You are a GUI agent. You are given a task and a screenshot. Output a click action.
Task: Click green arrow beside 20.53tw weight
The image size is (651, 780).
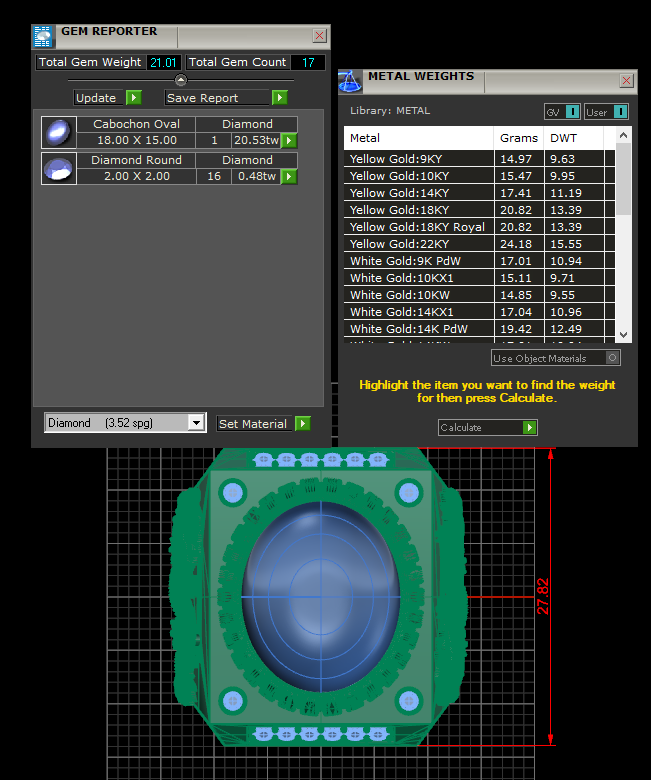[289, 141]
